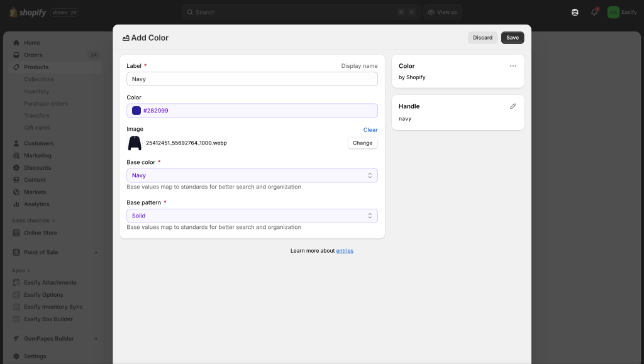Open the Easify store account menu

pyautogui.click(x=621, y=12)
